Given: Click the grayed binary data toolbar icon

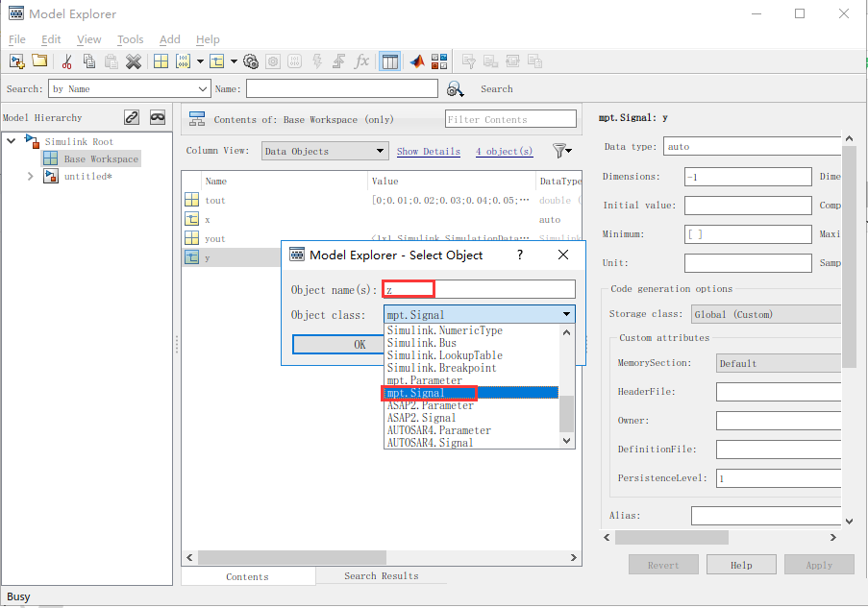Looking at the screenshot, I should tap(295, 61).
